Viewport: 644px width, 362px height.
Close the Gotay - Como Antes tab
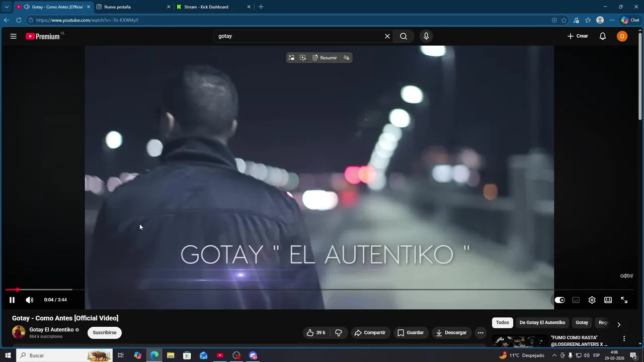tap(89, 7)
